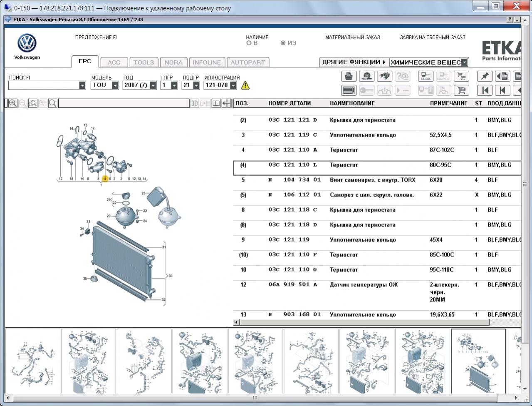
Task: Click the right vertical scrollbar thumb
Action: tap(525, 183)
